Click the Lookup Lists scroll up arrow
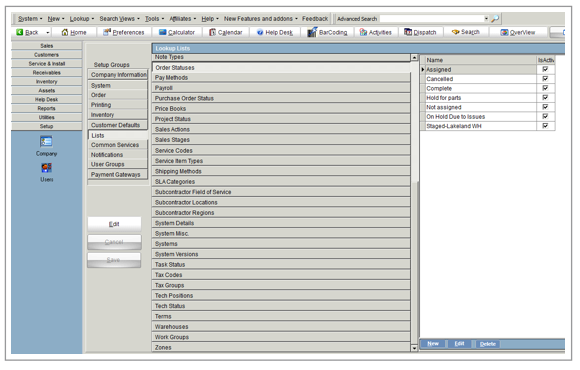Image resolution: width=580 pixels, height=370 pixels. 414,58
